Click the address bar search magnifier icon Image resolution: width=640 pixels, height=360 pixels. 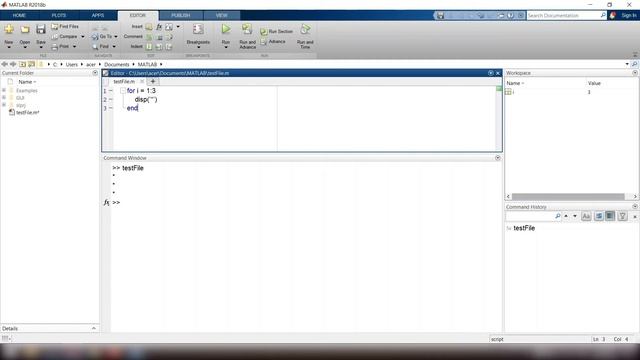[634, 64]
